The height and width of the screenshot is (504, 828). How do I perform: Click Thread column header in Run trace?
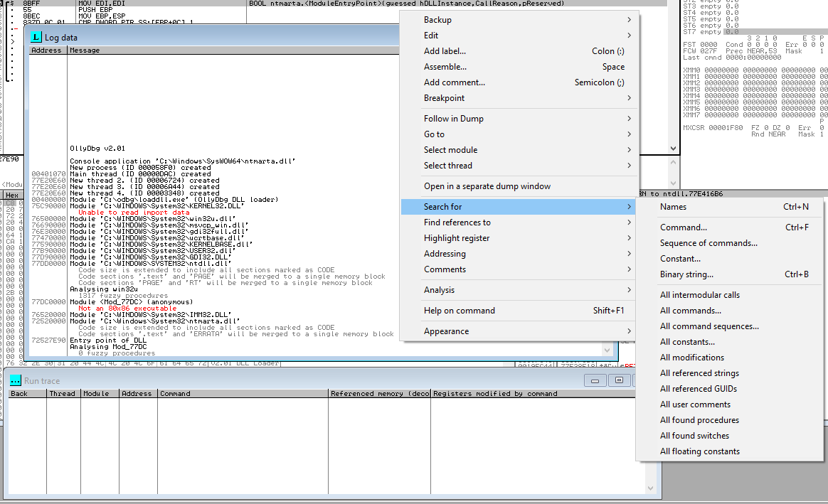click(x=63, y=394)
